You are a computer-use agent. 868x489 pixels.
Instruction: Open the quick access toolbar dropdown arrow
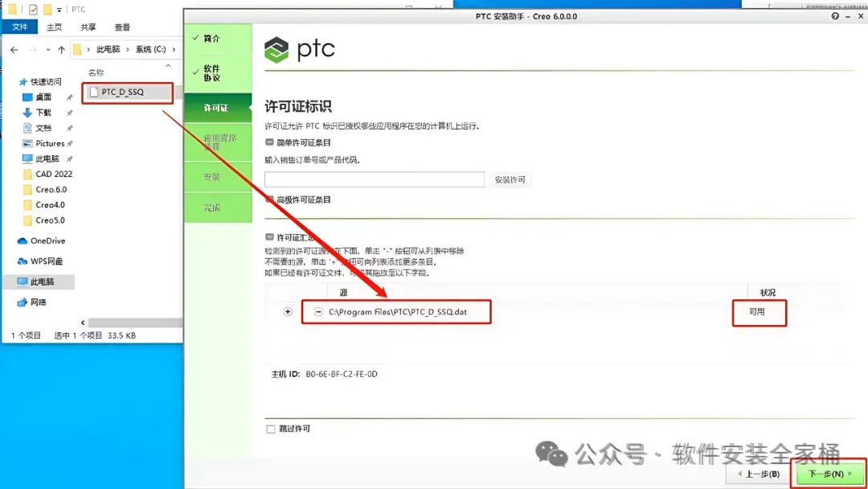59,10
